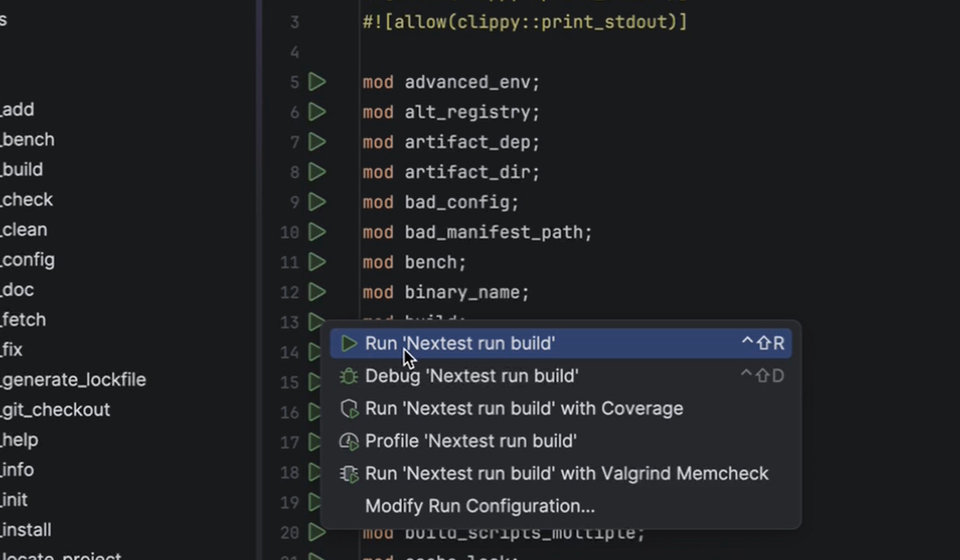Select _build item in project tree

click(21, 170)
